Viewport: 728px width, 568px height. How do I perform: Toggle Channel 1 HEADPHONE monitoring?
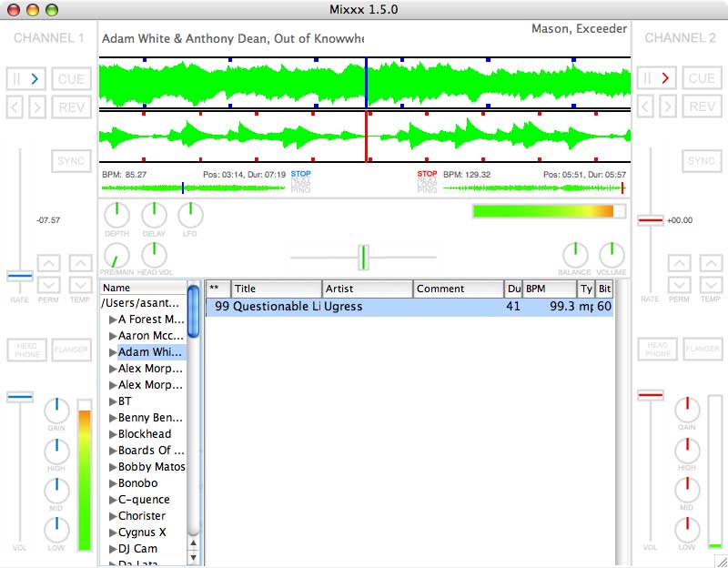(27, 350)
